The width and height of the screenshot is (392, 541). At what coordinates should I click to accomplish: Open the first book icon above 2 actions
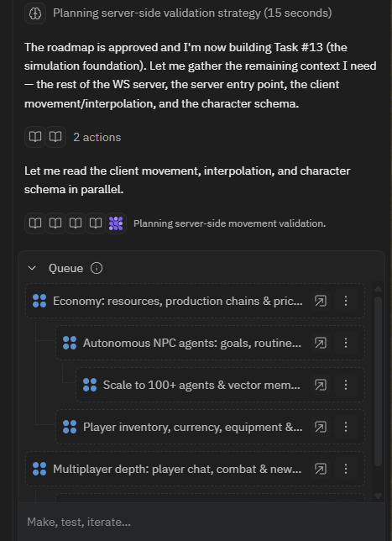click(x=35, y=137)
